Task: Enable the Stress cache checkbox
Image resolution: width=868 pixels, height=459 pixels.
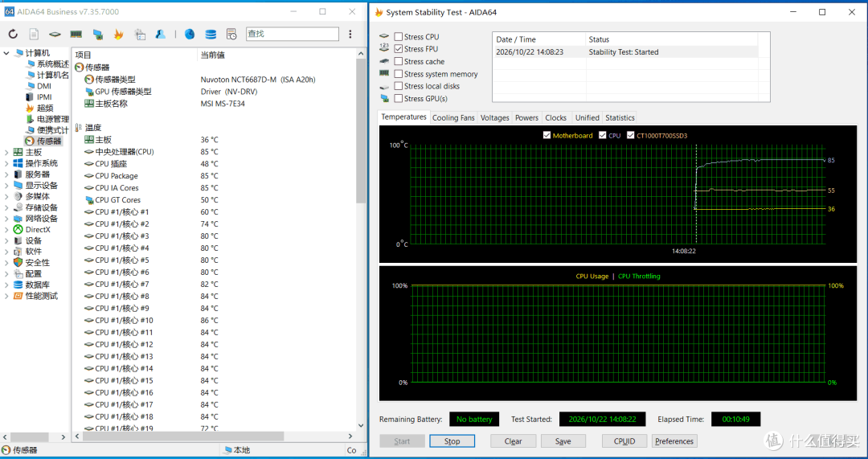Action: [398, 61]
